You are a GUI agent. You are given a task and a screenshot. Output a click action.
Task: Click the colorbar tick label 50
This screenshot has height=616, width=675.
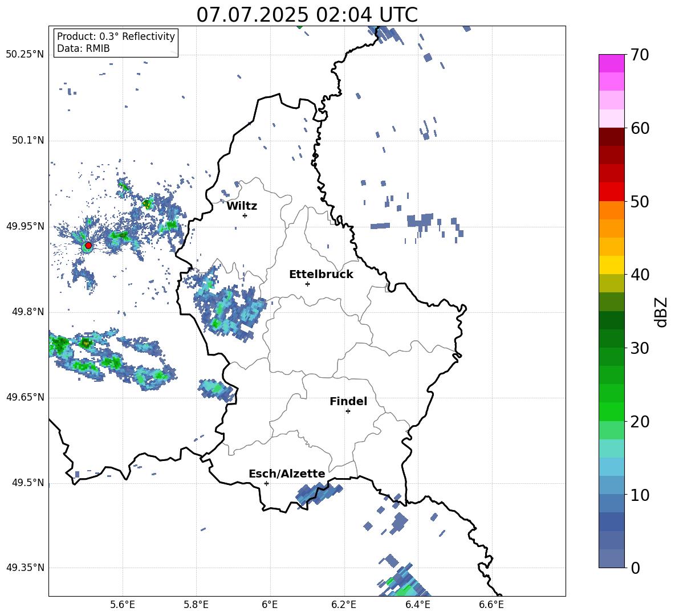click(640, 202)
